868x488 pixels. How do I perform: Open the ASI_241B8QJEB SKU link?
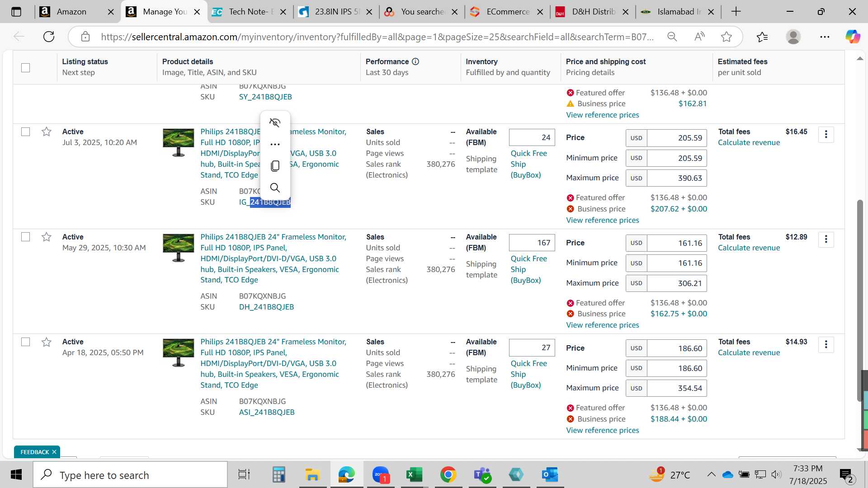pos(267,412)
